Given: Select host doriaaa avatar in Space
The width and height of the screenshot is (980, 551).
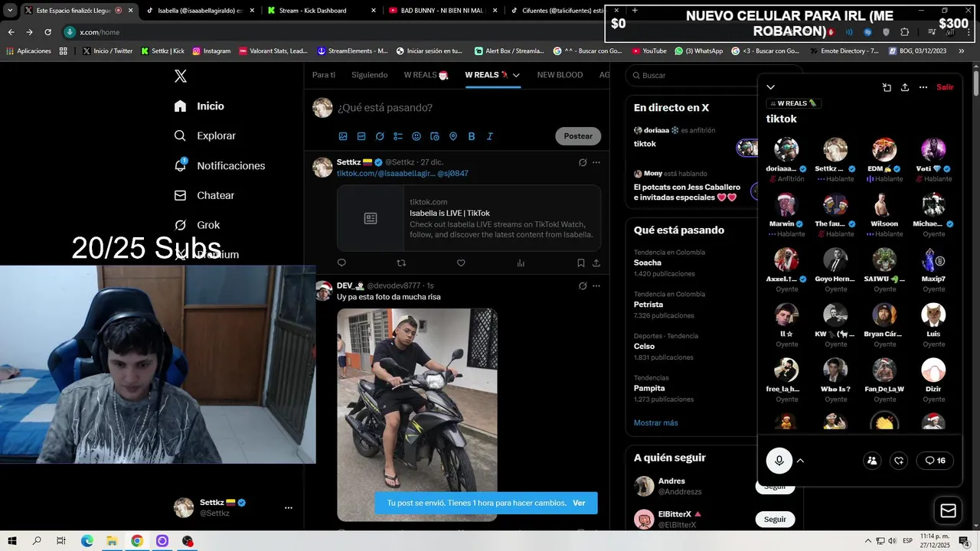Looking at the screenshot, I should (x=786, y=149).
